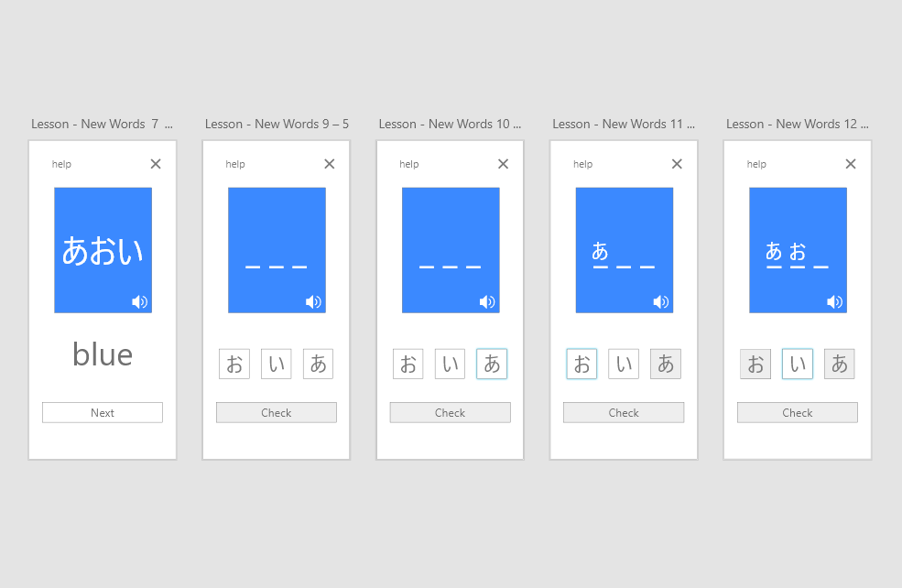The image size is (902, 588).
Task: Play audio on New Words 9 – 5 card
Action: [x=313, y=301]
